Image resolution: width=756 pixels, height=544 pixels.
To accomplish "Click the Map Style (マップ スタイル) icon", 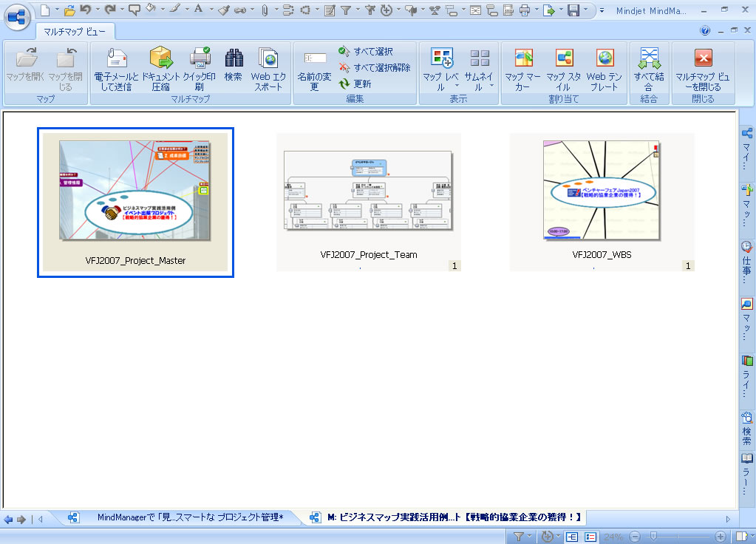I will tap(564, 59).
